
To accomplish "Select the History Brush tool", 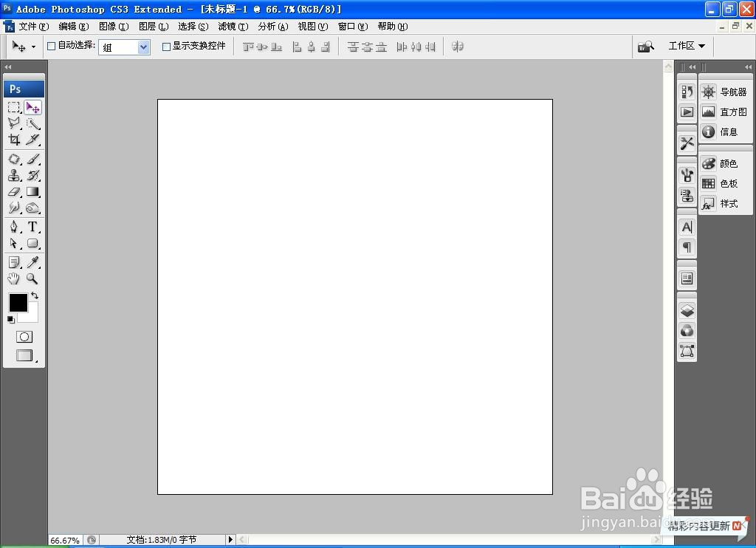I will pos(32,175).
